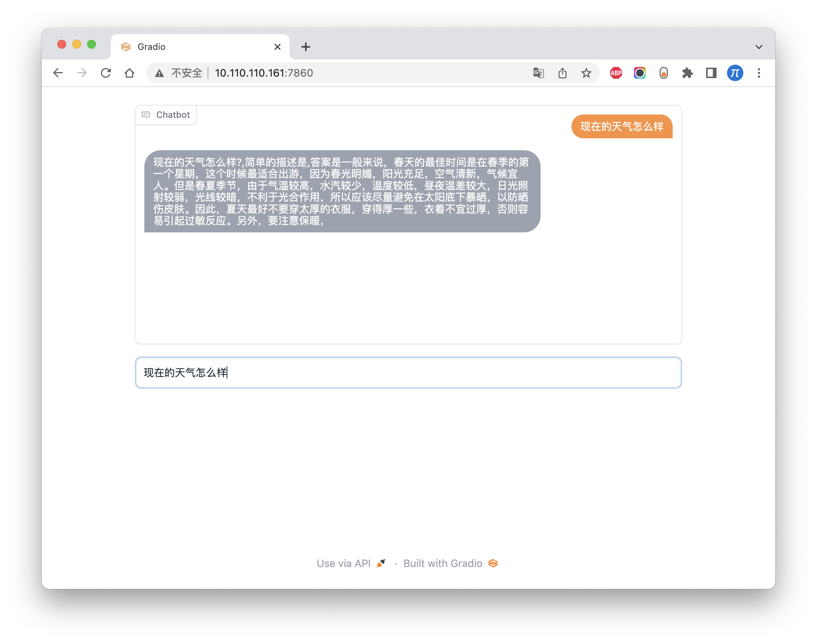Screen dimensions: 817x644
Task: Open the pi profile avatar
Action: [x=735, y=73]
